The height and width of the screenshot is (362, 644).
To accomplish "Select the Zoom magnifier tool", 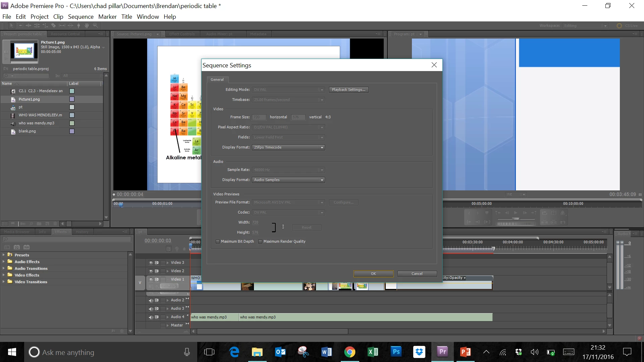I will click(95, 25).
